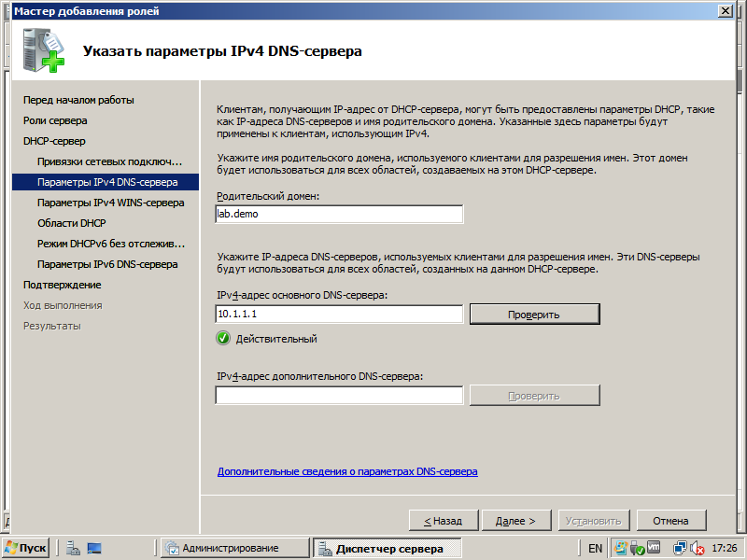The width and height of the screenshot is (747, 560).
Task: Select Параметры IPv4 DNS-сервера step
Action: (106, 182)
